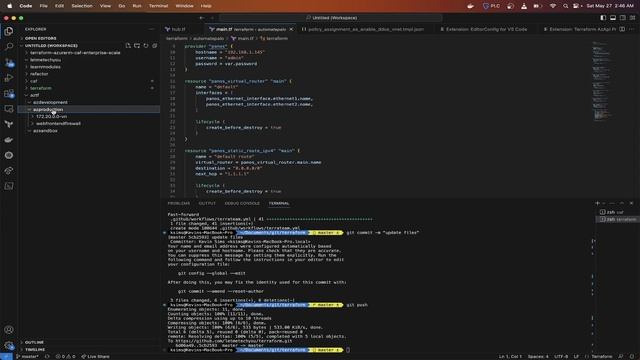Click New Folder in workspace header

[137, 46]
